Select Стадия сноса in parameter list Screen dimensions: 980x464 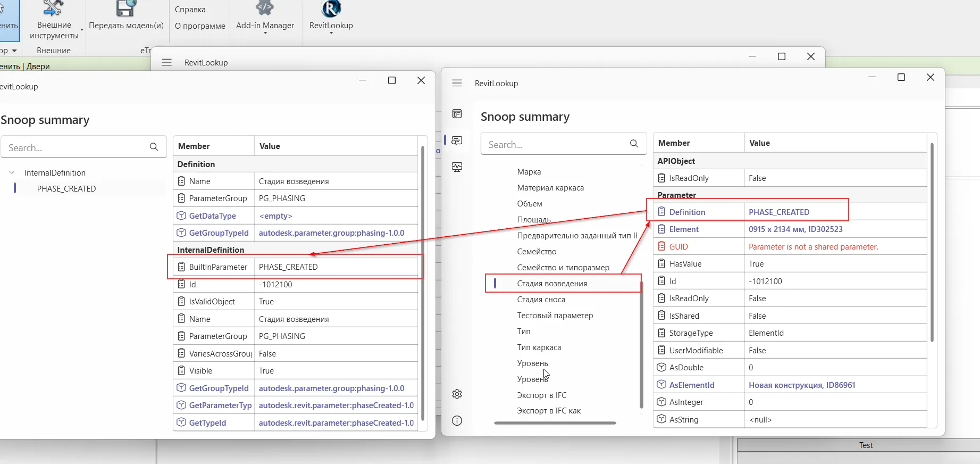(541, 300)
